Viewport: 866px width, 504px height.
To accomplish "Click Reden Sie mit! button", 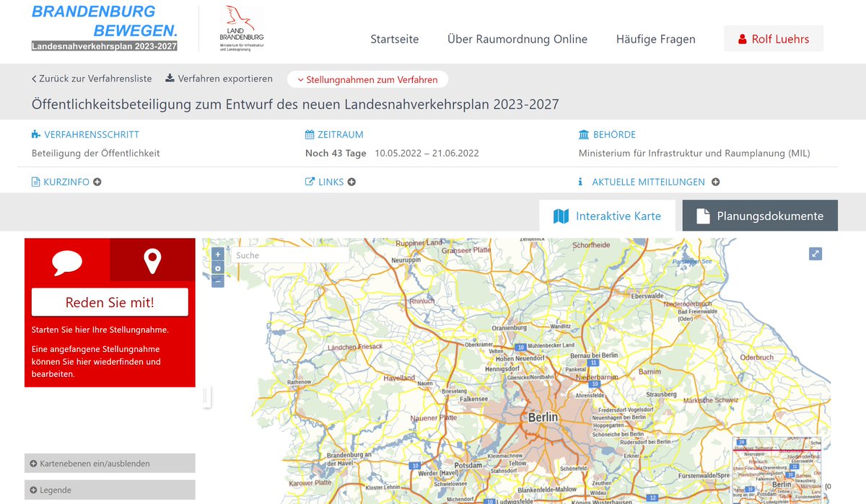I will 110,302.
